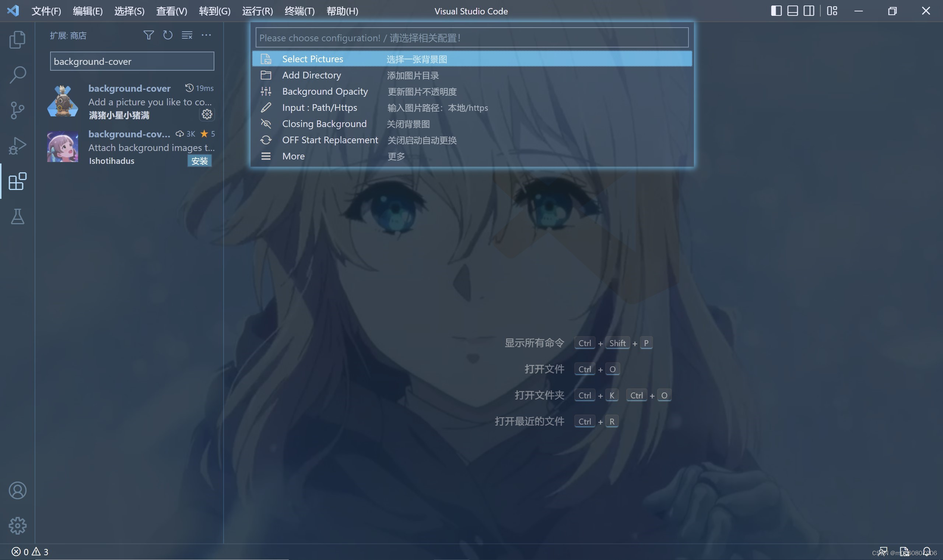Toggle secondary side bar layout button
Screen dimensions: 943x560
(x=809, y=11)
